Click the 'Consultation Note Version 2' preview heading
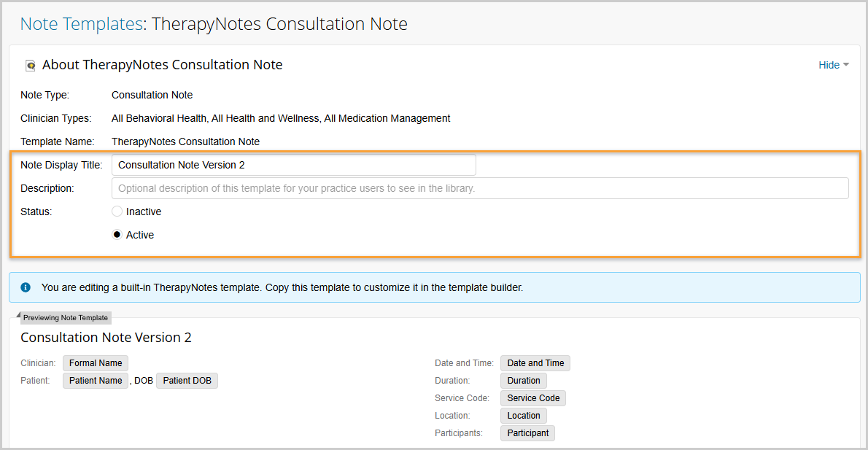The height and width of the screenshot is (450, 868). point(106,338)
